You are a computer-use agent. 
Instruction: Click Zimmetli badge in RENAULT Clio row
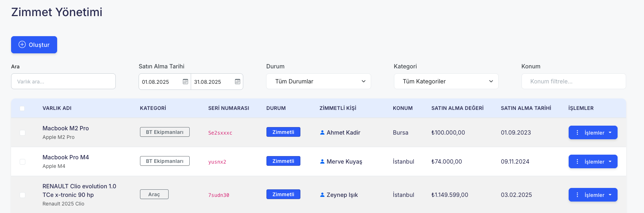[283, 194]
